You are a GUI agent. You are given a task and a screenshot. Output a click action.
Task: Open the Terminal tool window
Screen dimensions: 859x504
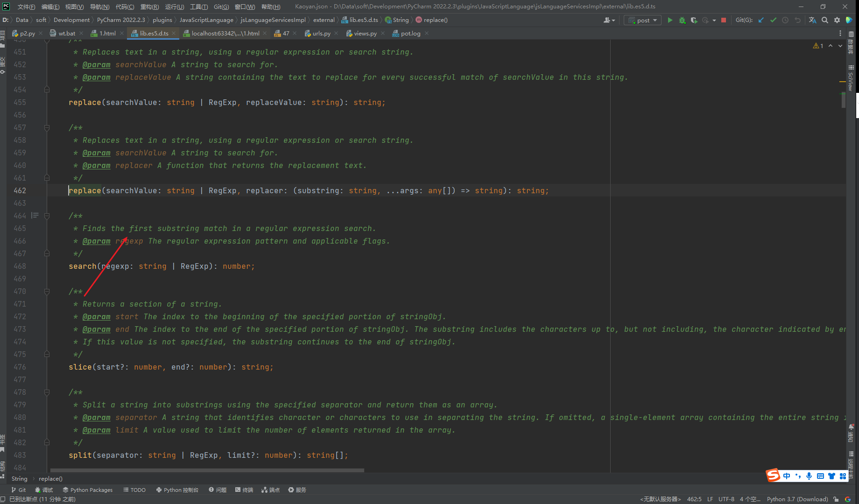point(244,490)
